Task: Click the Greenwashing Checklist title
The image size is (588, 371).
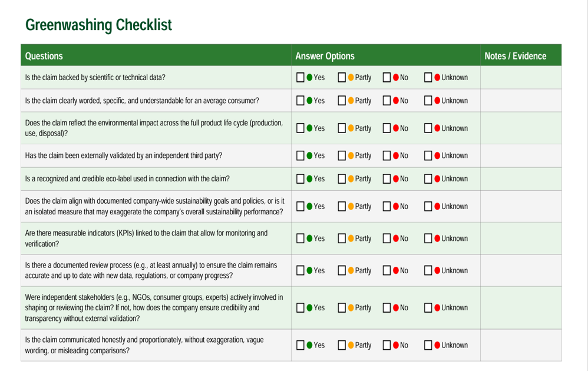Action: [x=98, y=25]
